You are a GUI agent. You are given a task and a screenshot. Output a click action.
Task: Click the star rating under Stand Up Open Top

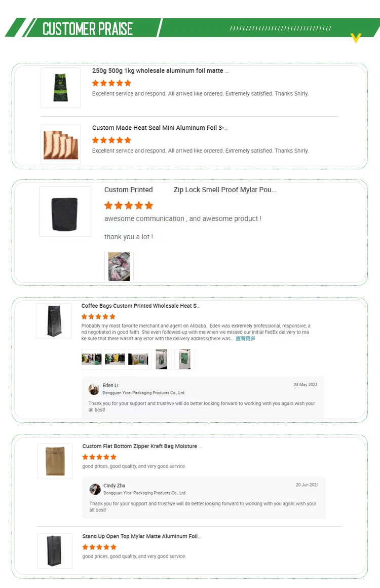click(x=99, y=547)
